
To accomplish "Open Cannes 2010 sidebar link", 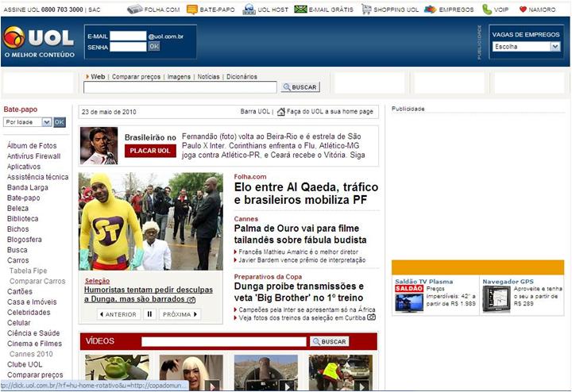I will 31,354.
